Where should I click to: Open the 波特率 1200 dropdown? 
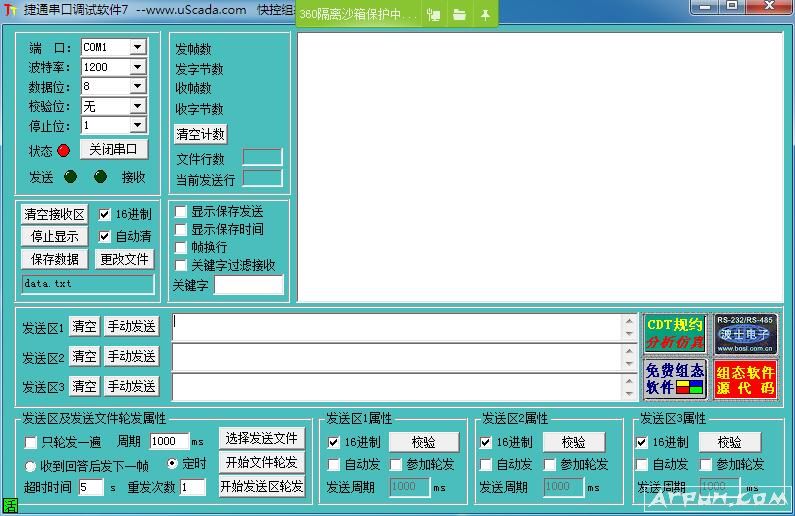coord(138,67)
